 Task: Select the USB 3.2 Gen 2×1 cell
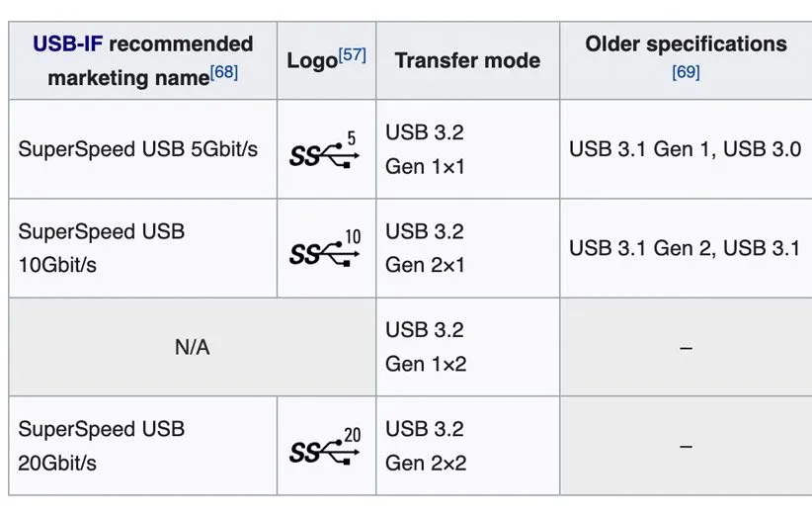coord(425,248)
